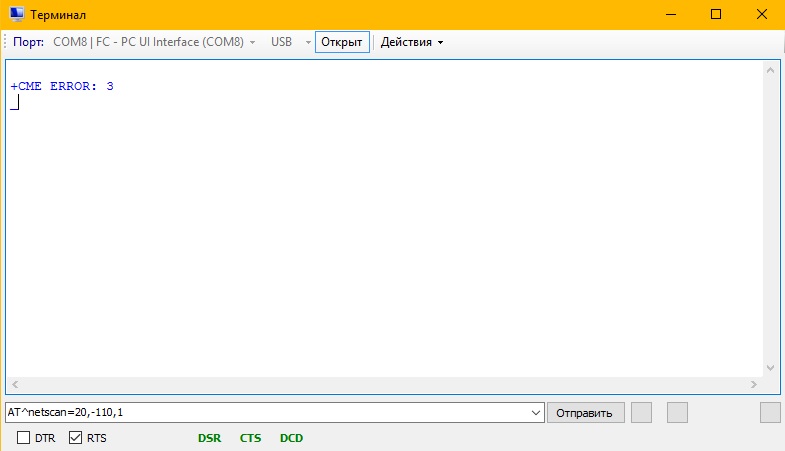The height and width of the screenshot is (451, 785).
Task: Maximize the Терминал window
Action: pyautogui.click(x=716, y=15)
